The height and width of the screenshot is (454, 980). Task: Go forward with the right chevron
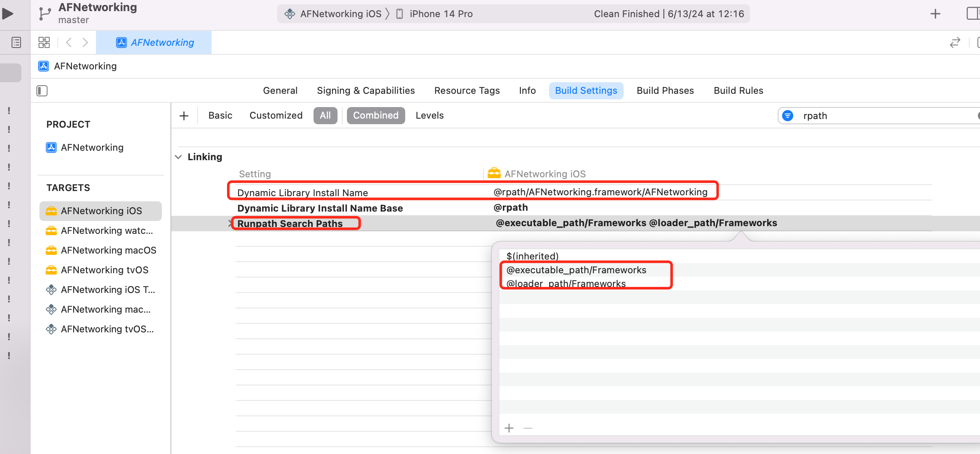click(85, 42)
